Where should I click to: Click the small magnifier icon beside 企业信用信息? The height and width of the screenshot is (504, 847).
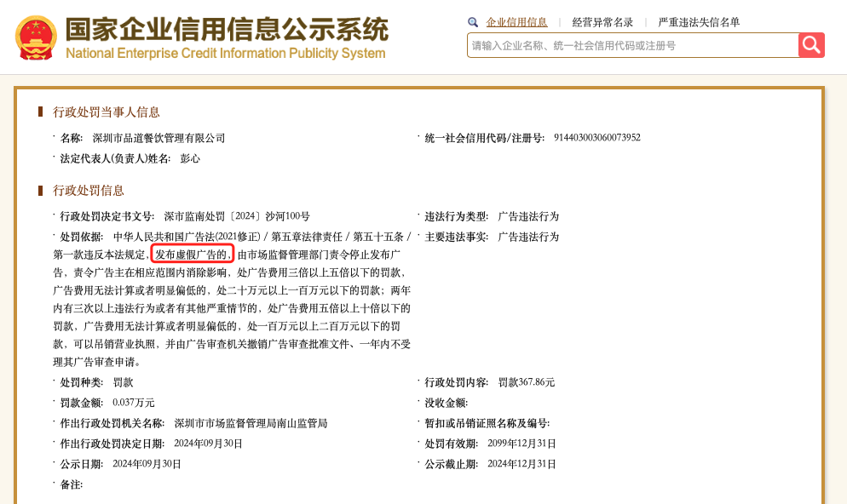[473, 22]
